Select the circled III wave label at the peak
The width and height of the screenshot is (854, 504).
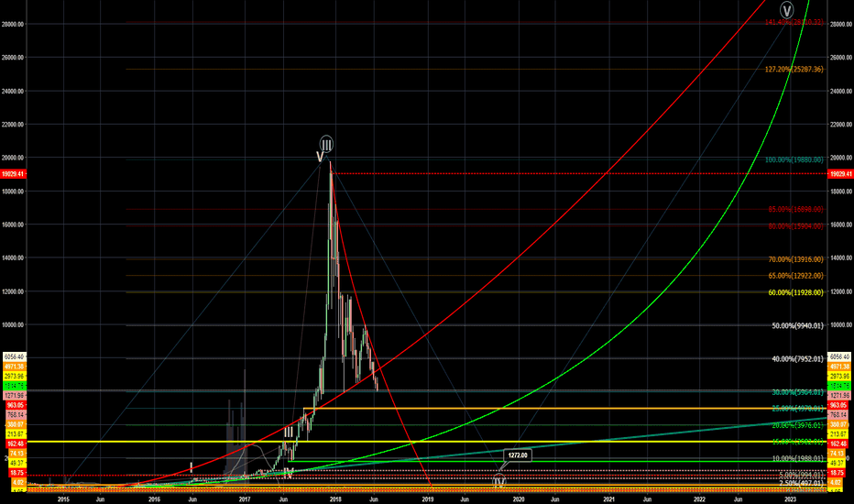tap(326, 145)
